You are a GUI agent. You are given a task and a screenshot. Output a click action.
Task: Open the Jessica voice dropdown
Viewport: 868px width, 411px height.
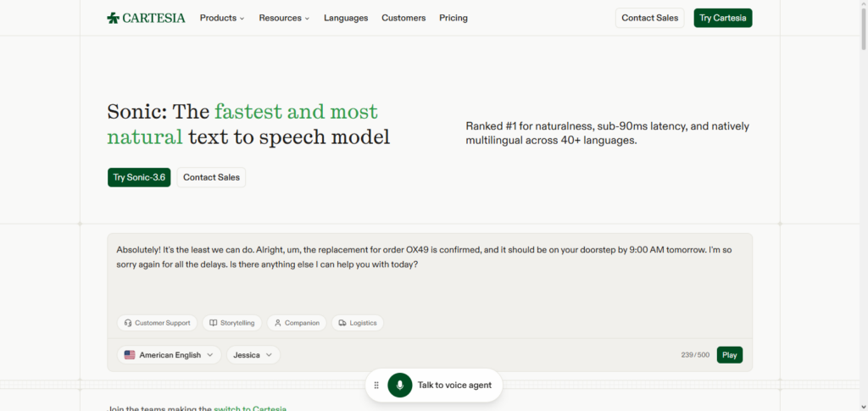point(253,355)
